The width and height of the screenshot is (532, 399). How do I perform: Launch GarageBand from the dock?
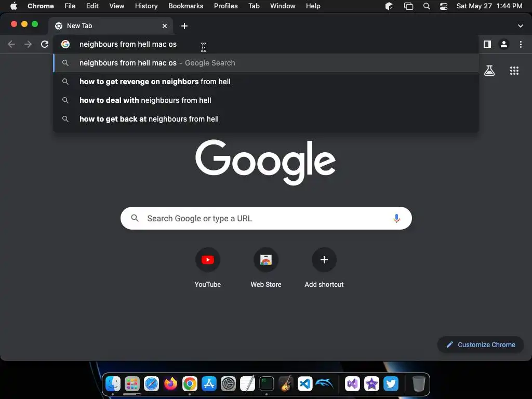[x=286, y=384]
